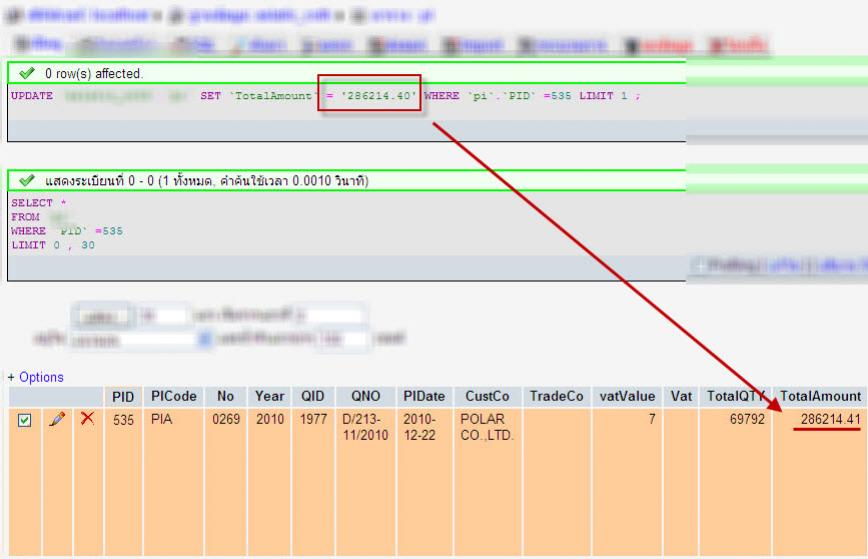Click the 'LIMIT 1' text in the UPDATE query

click(603, 95)
